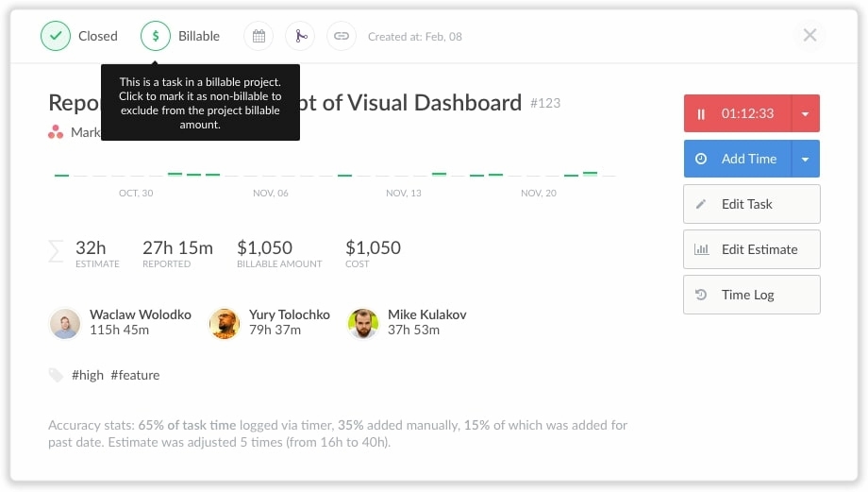Click the task number #123

pos(545,103)
